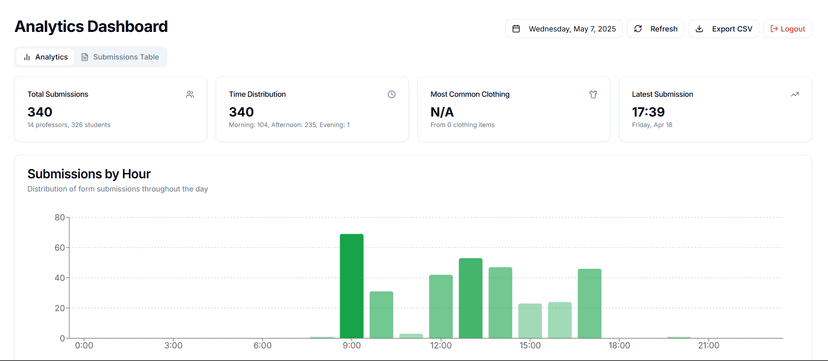The image size is (828, 361).
Task: Log out of the dashboard
Action: pyautogui.click(x=788, y=29)
